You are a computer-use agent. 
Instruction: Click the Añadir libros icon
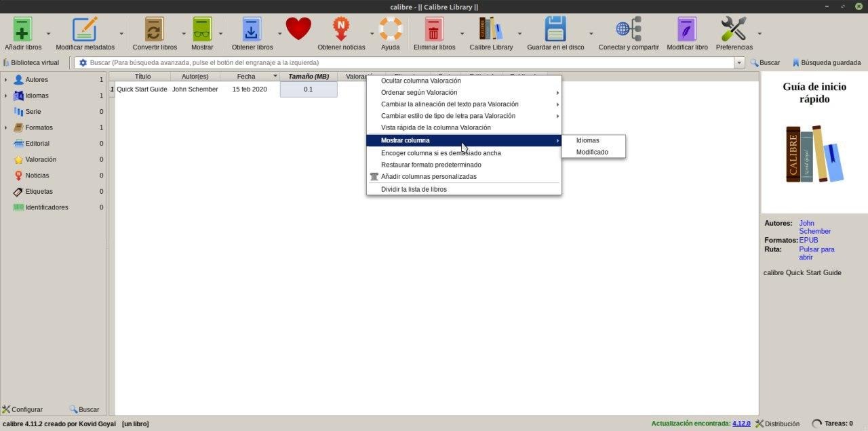point(22,29)
